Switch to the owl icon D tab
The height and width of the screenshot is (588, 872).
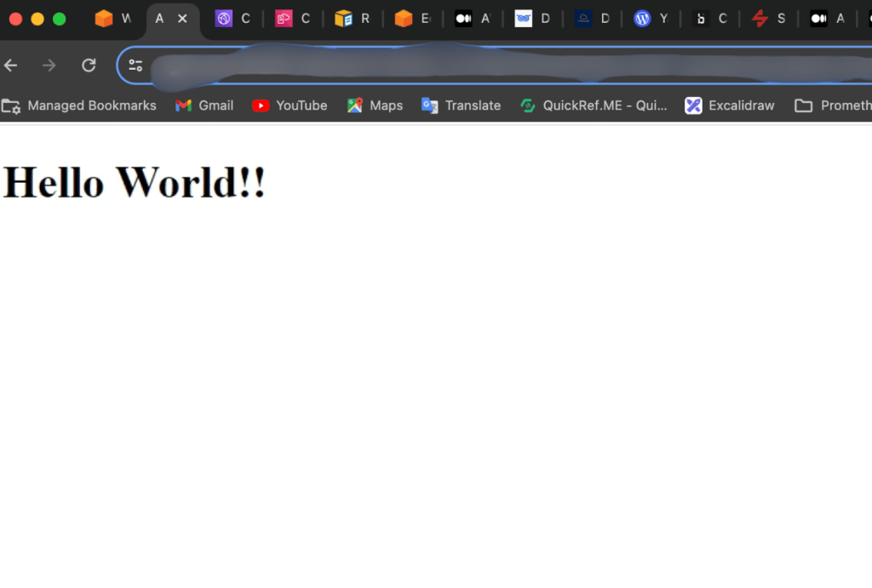(532, 19)
